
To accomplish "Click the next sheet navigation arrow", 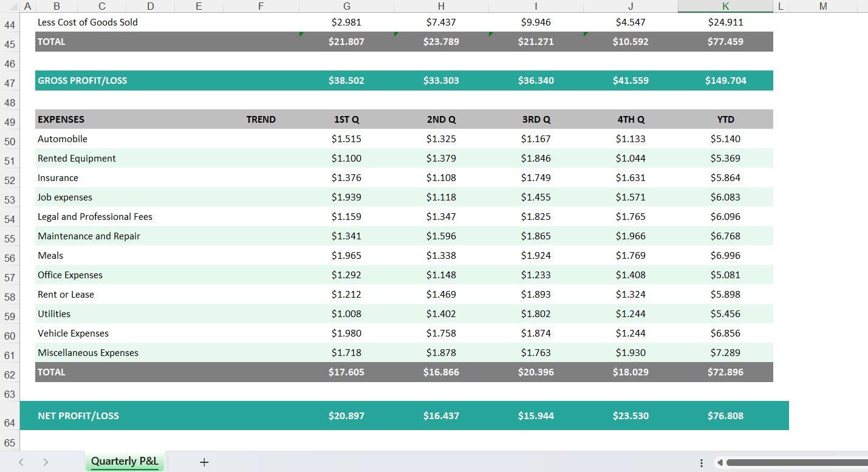I will [47, 462].
